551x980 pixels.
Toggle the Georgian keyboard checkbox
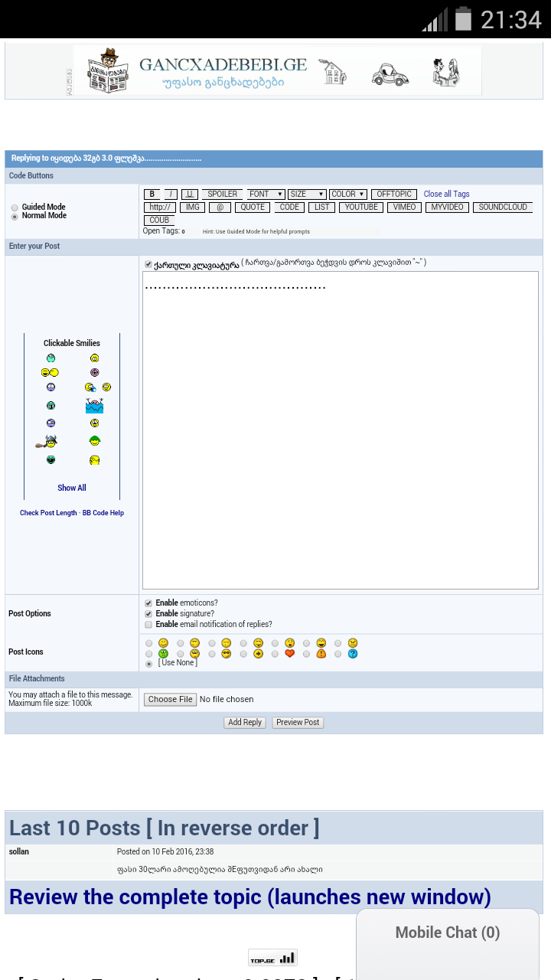click(x=148, y=263)
